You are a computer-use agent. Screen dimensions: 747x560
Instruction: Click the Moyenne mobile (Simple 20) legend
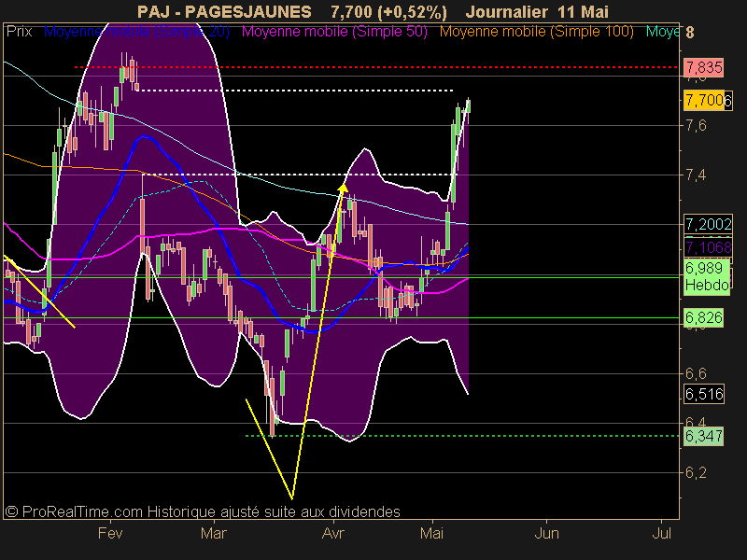[x=136, y=32]
